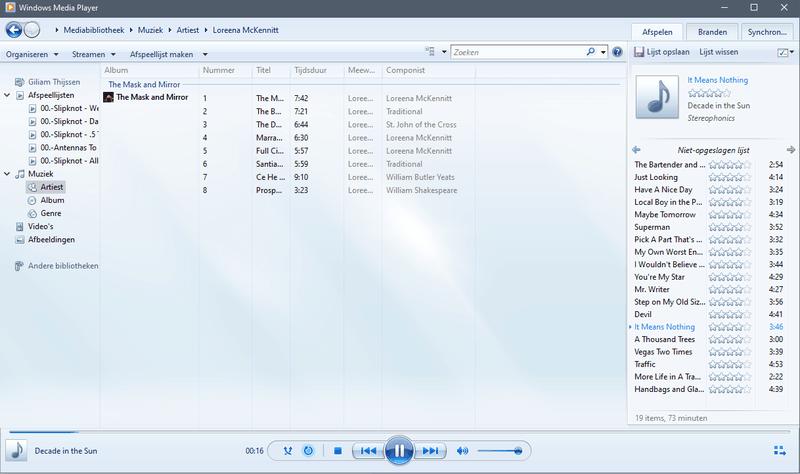
Task: Select Album in the Muziek tree
Action: (x=52, y=200)
